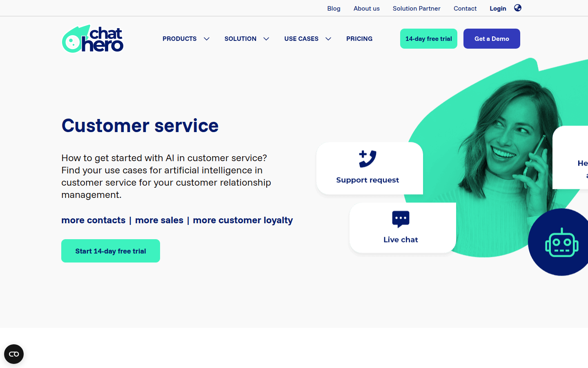Expand the Use Cases dropdown chevron
Image resolution: width=588 pixels, height=368 pixels.
[x=328, y=39]
